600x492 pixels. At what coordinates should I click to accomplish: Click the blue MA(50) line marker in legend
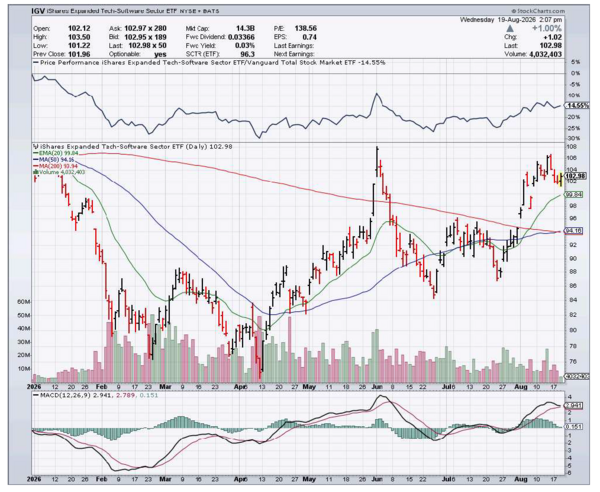[36, 159]
